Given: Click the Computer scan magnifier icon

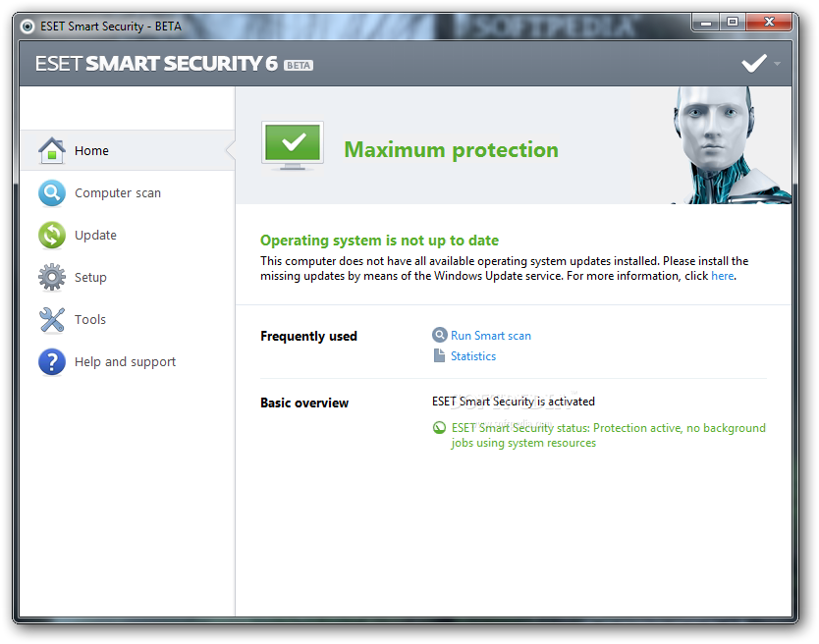Looking at the screenshot, I should pos(52,192).
